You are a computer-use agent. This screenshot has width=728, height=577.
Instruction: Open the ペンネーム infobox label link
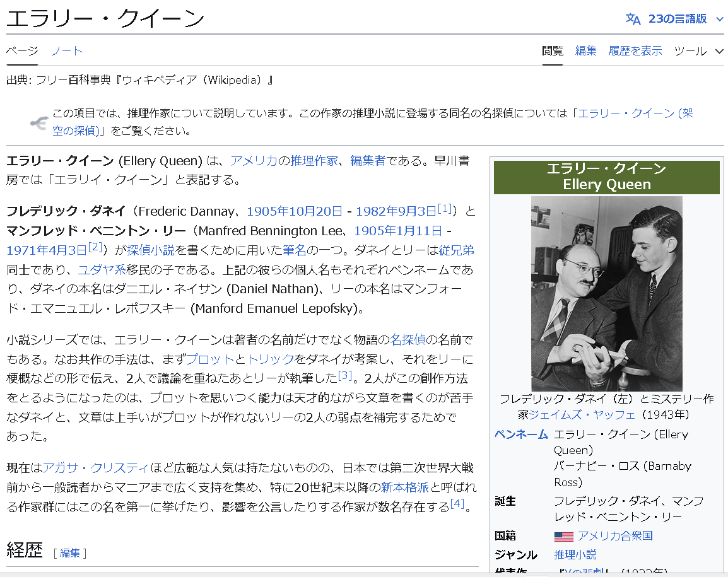521,434
